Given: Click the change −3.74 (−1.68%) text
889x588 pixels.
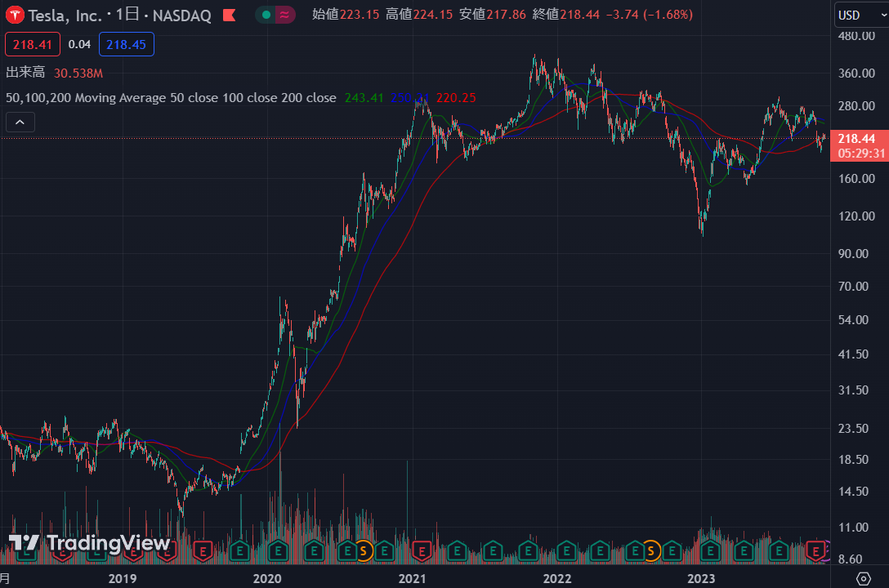Looking at the screenshot, I should click(649, 15).
